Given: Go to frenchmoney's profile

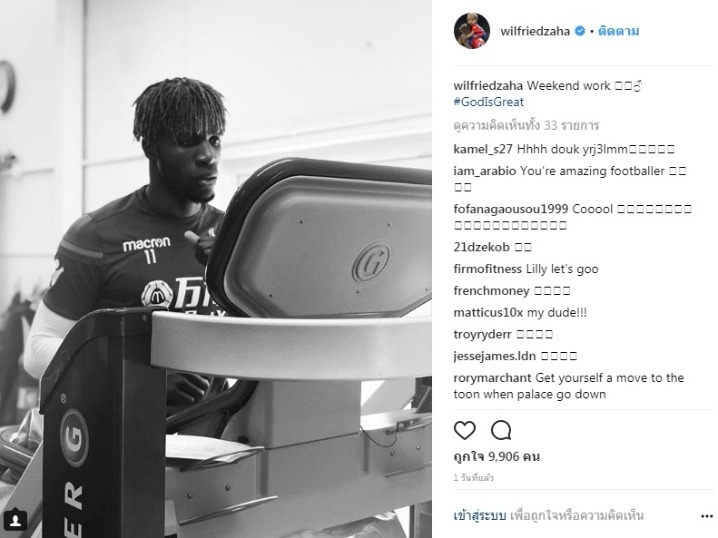Looking at the screenshot, I should click(491, 291).
